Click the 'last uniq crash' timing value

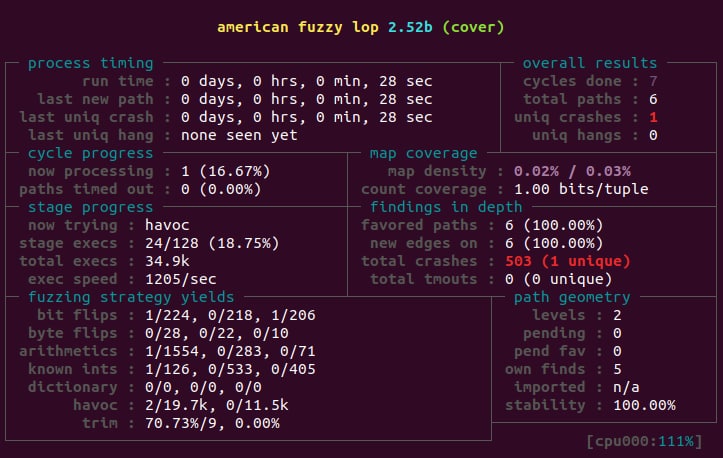pos(307,117)
